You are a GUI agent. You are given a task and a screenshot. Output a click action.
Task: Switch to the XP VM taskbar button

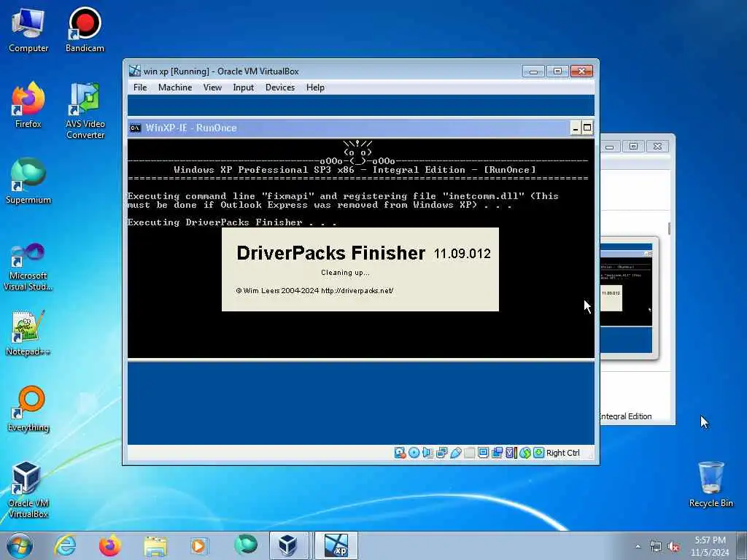tap(336, 545)
